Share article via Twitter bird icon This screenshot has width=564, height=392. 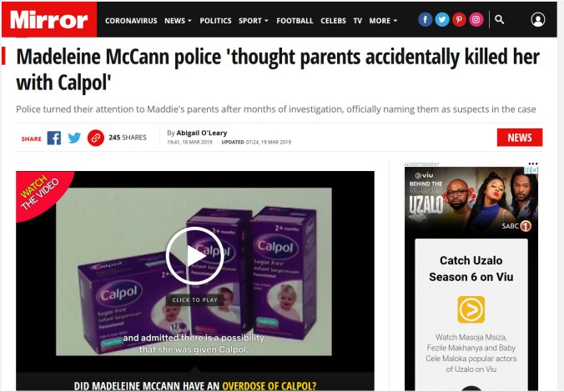pyautogui.click(x=74, y=138)
